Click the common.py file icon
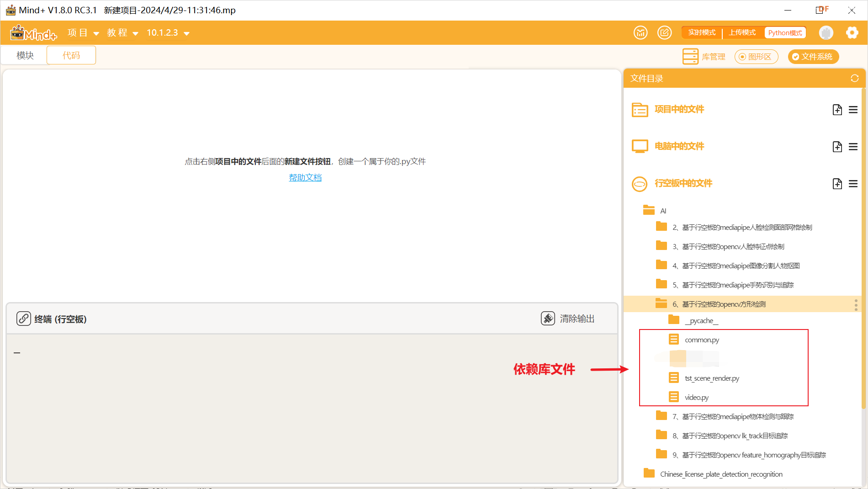This screenshot has width=868, height=489. click(673, 339)
